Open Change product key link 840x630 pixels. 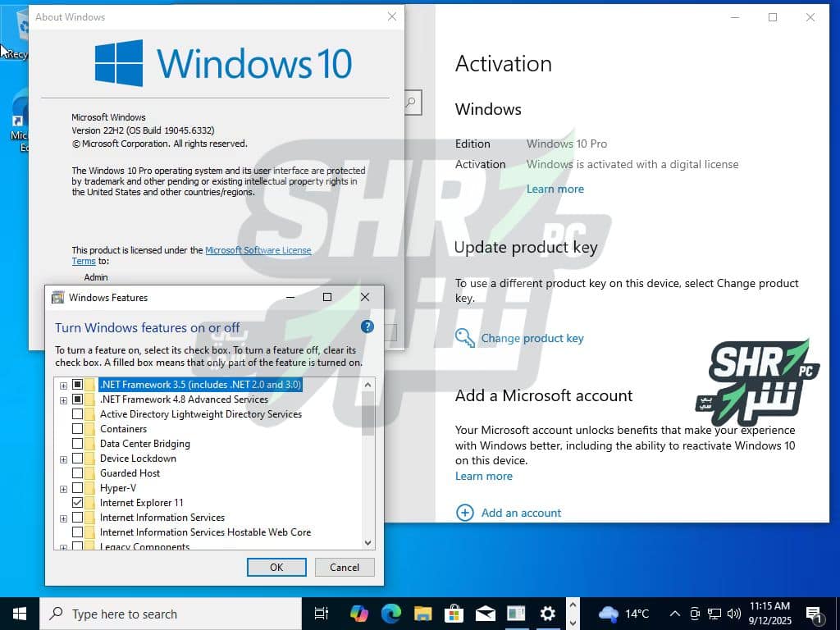[x=532, y=338]
